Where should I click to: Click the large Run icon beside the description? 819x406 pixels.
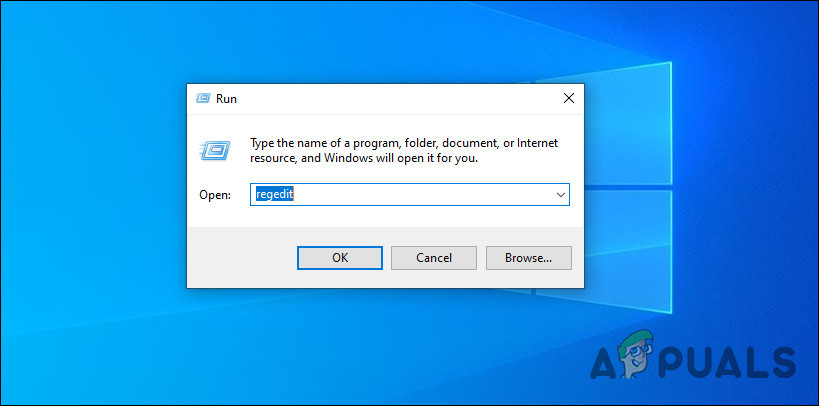coord(211,150)
